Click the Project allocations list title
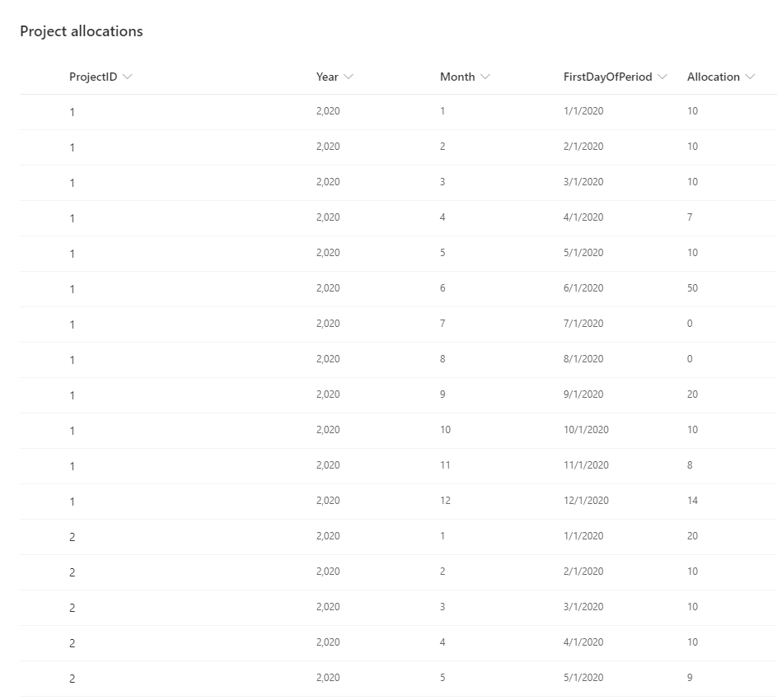This screenshot has width=777, height=700. pos(82,31)
